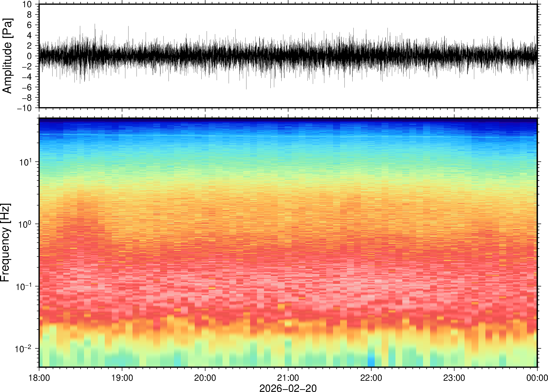Click the 21:00 time axis label
The height and width of the screenshot is (392, 548).
(288, 378)
